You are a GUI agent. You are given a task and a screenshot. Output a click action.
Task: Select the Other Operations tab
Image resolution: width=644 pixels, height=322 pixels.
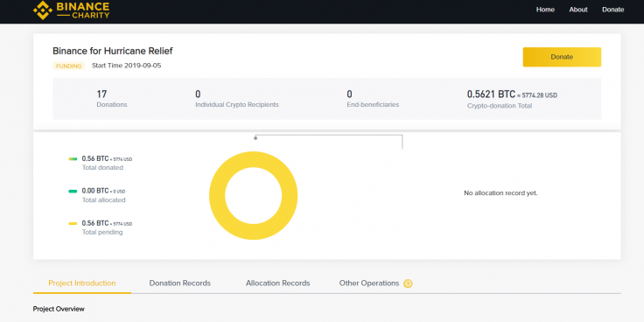pyautogui.click(x=369, y=283)
